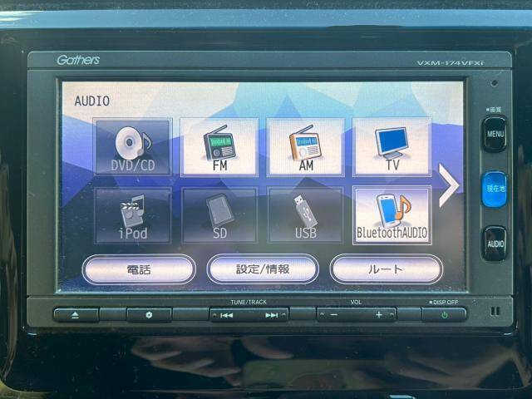Select the USB audio source
This screenshot has width=532, height=399.
[x=305, y=214]
